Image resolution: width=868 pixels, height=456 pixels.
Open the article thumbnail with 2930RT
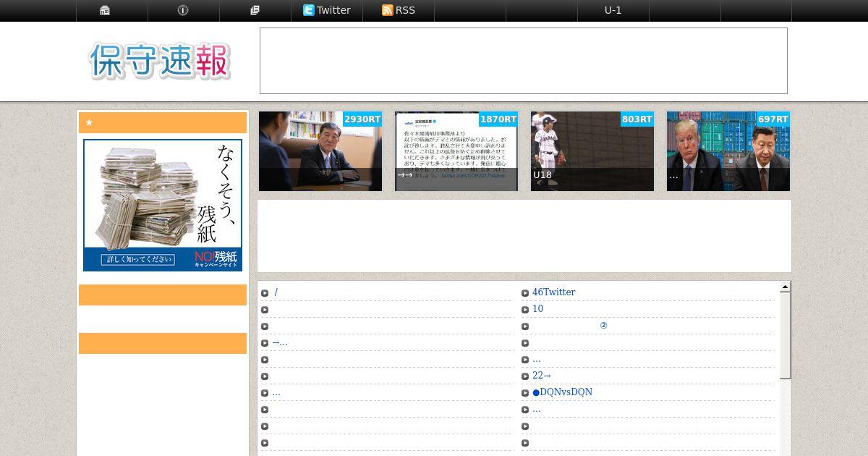point(320,151)
